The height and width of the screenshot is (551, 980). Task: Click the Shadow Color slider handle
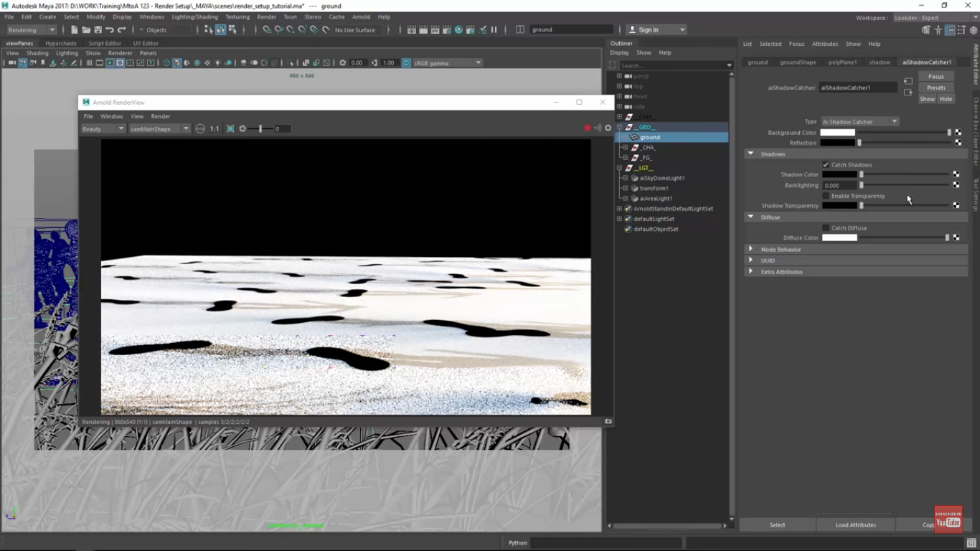tap(862, 174)
